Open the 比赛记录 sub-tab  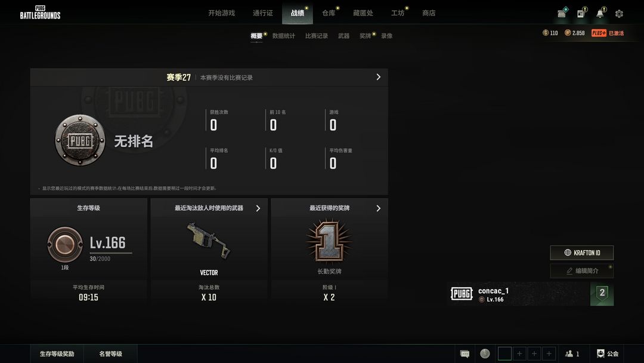[x=316, y=36]
